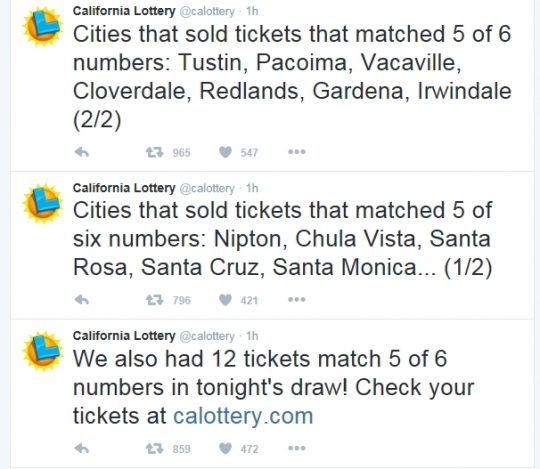Screen dimensions: 540x469
Task: Open the calottery.com link
Action: (x=243, y=416)
